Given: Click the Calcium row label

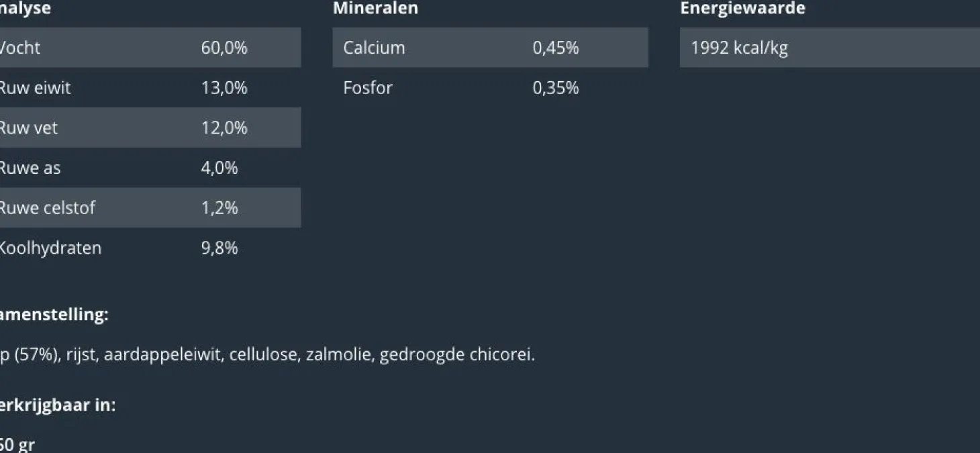Looking at the screenshot, I should pos(374,48).
